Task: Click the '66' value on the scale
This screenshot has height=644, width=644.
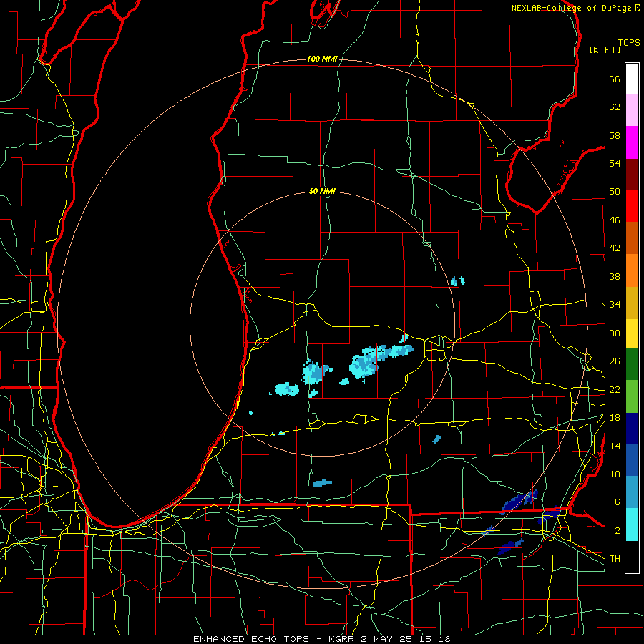Action: [x=615, y=79]
